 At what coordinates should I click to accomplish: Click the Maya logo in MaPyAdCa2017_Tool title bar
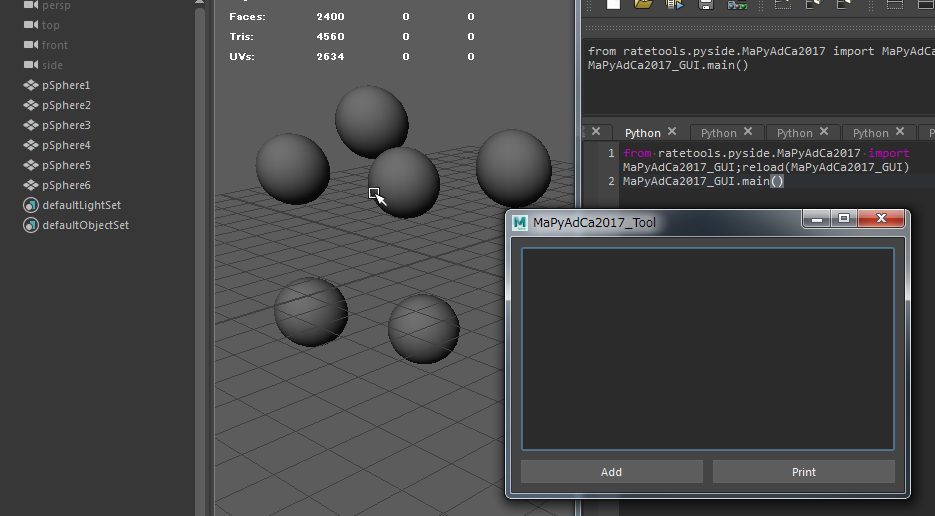[520, 223]
